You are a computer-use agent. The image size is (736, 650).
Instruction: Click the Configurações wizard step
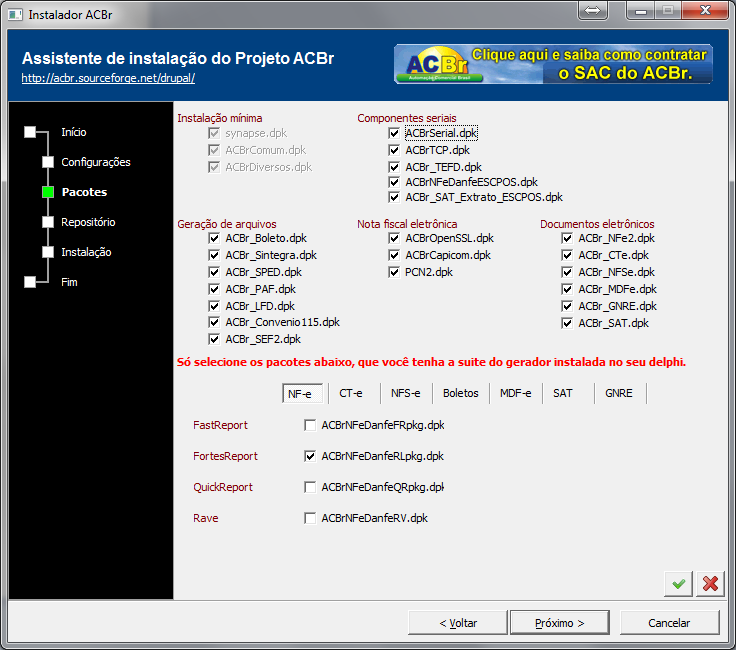(96, 162)
